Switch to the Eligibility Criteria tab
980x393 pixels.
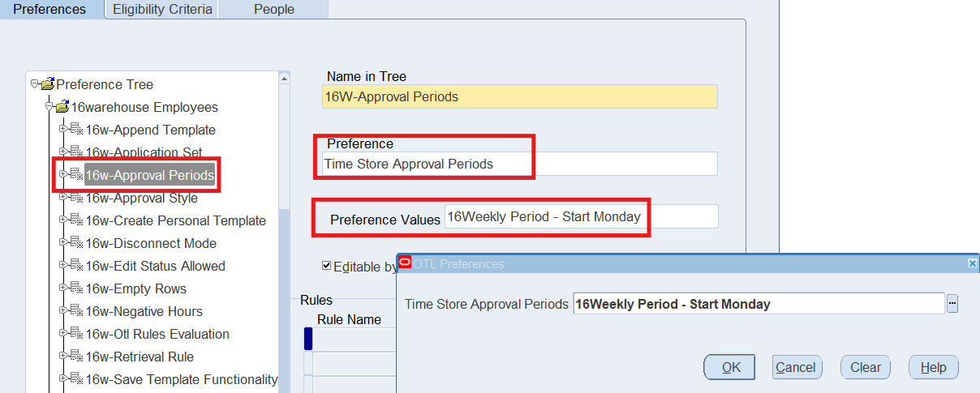[x=162, y=10]
